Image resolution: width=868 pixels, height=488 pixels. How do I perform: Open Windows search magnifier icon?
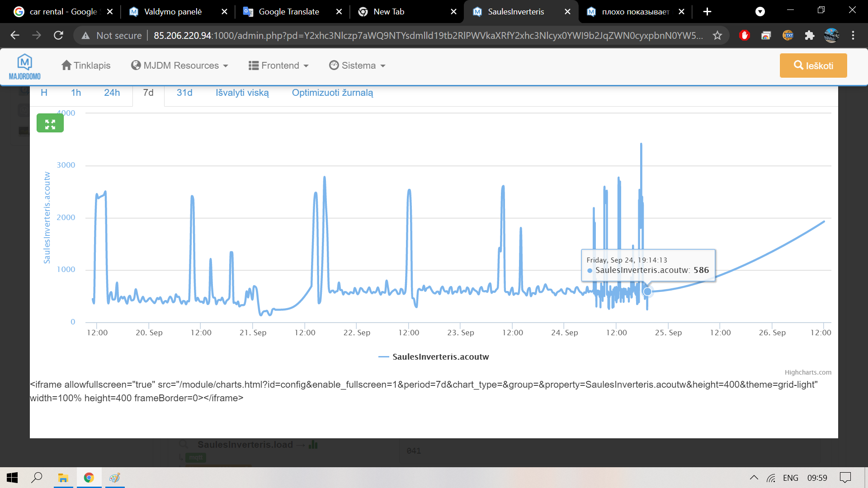coord(37,478)
